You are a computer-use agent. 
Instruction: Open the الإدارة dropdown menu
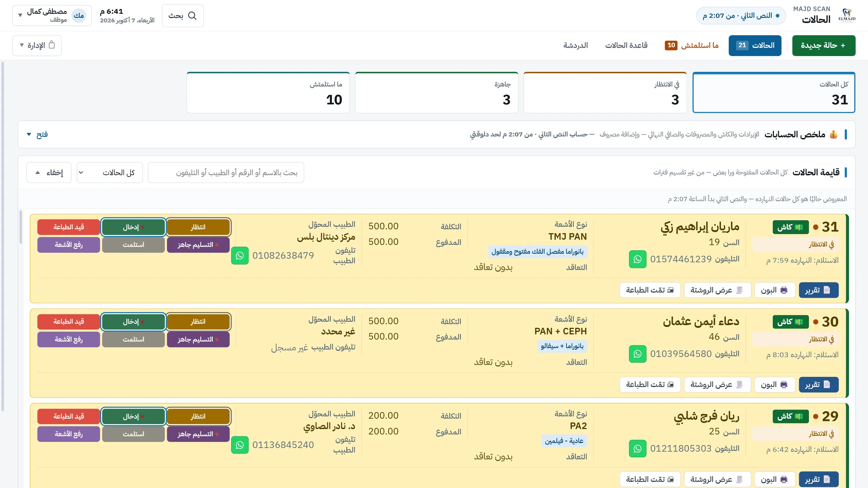tap(37, 45)
